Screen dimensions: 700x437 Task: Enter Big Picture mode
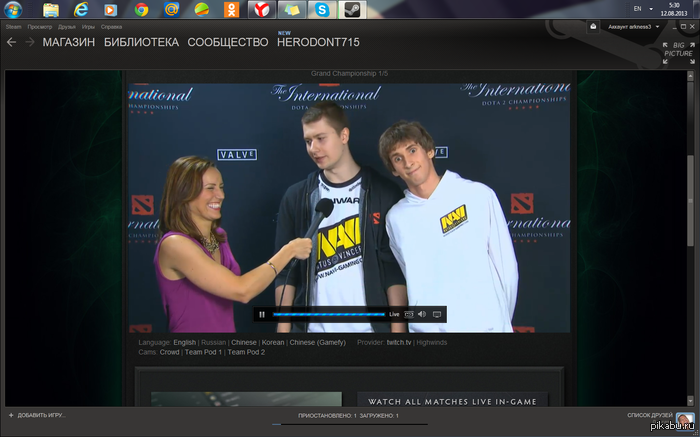pos(677,50)
